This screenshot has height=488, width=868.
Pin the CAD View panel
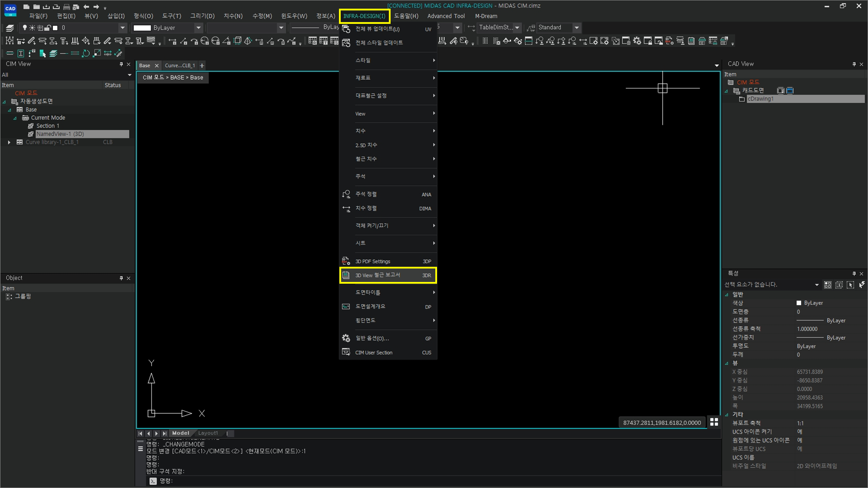(x=854, y=64)
